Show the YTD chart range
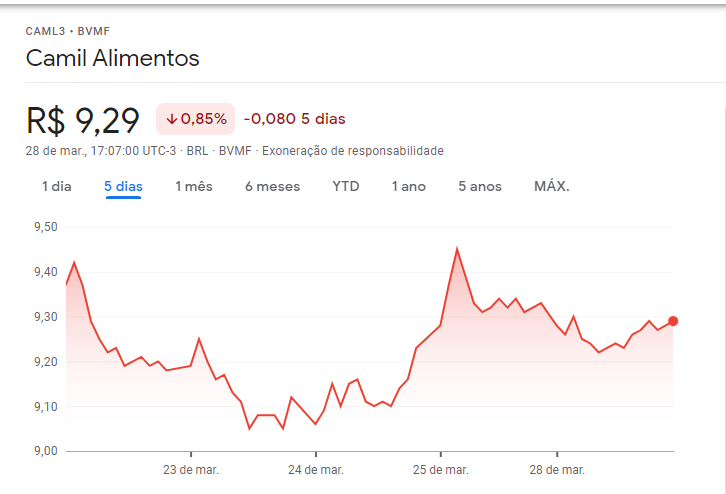 (346, 187)
